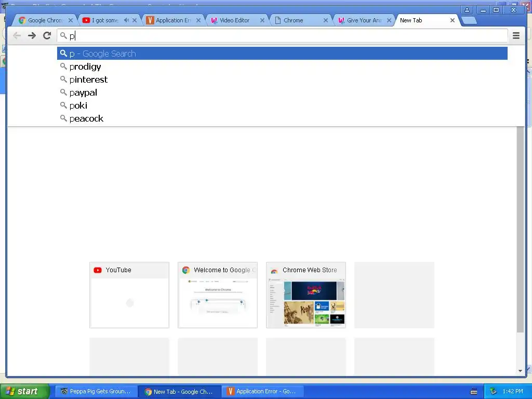The image size is (532, 399).
Task: Open a new tab with the new-tab button
Action: tap(469, 21)
